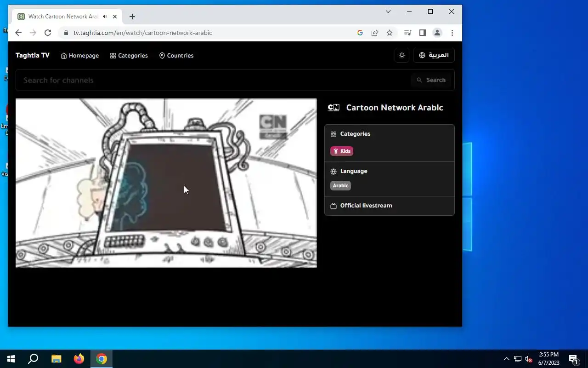The height and width of the screenshot is (368, 588).
Task: Open a new browser tab
Action: pos(132,17)
